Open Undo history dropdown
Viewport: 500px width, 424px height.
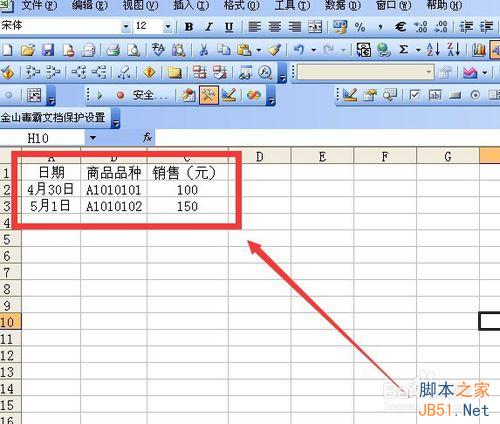[x=313, y=50]
